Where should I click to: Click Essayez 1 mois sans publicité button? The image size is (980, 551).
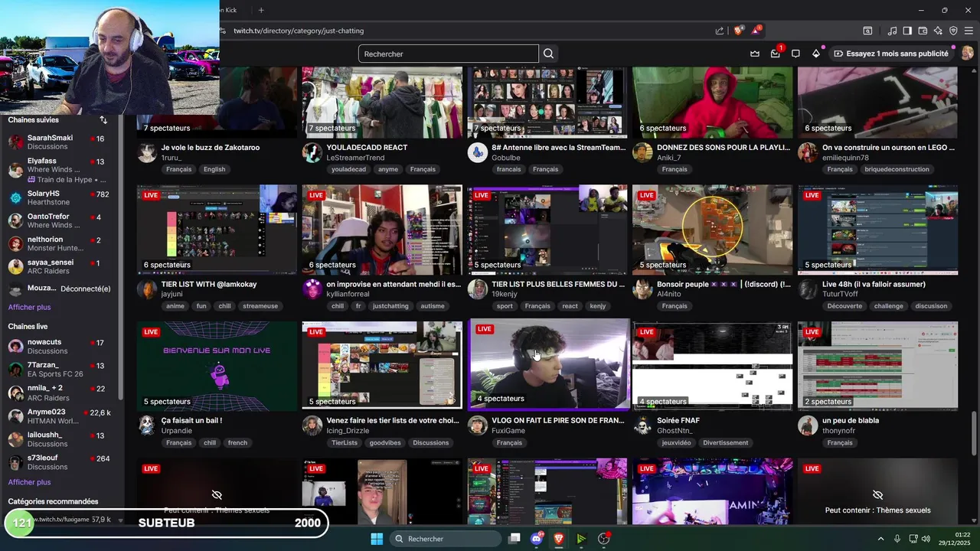click(x=890, y=54)
